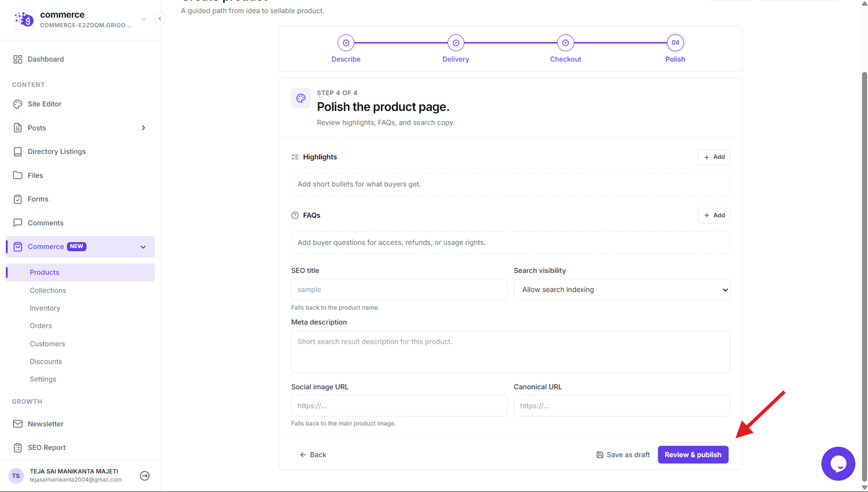Click the Review & publish button
This screenshot has width=868, height=492.
pos(693,455)
